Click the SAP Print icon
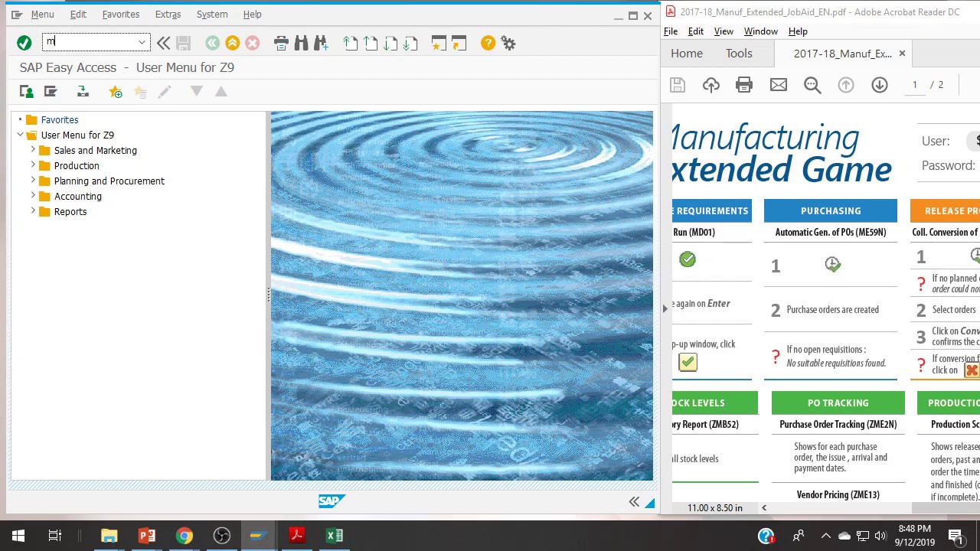Screen dimensions: 980x551 (x=281, y=44)
